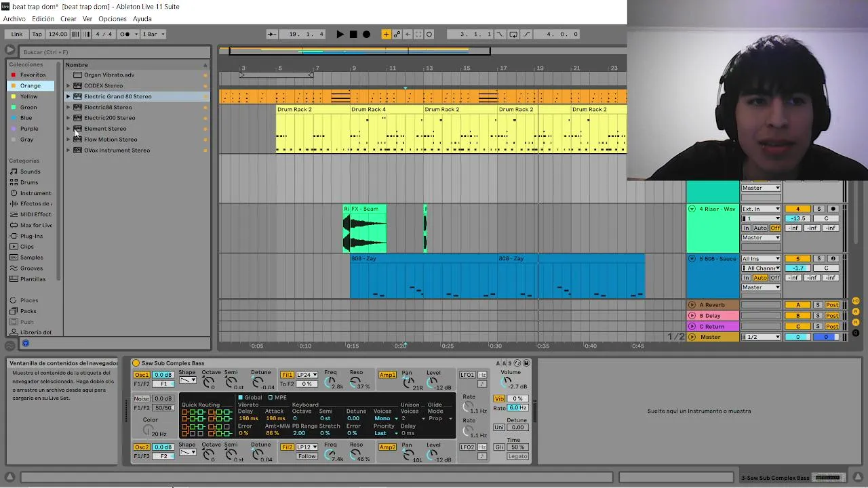Click the Capture MIDI icon
Viewport: 868px width, 488px height.
tap(418, 34)
